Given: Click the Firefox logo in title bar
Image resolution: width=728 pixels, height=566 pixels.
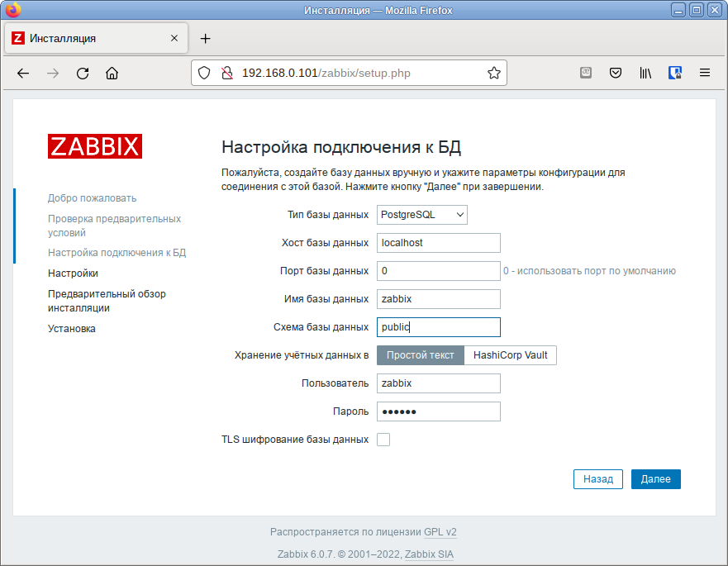Looking at the screenshot, I should coord(13,10).
